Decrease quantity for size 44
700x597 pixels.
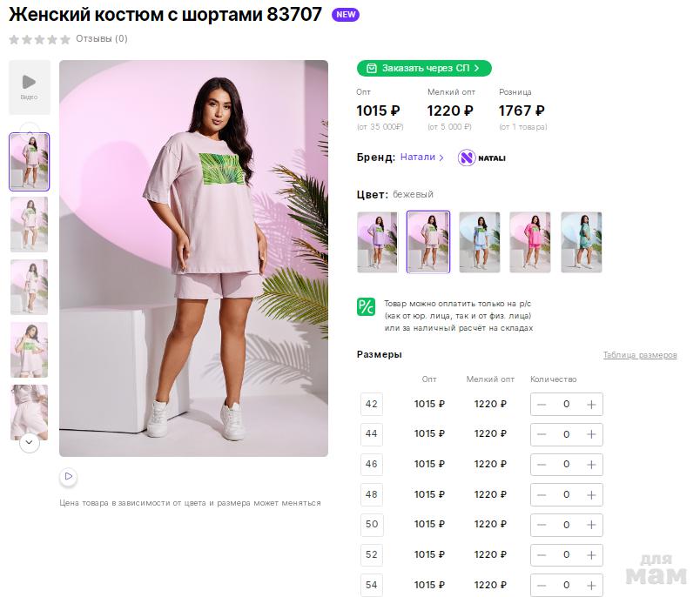point(542,434)
